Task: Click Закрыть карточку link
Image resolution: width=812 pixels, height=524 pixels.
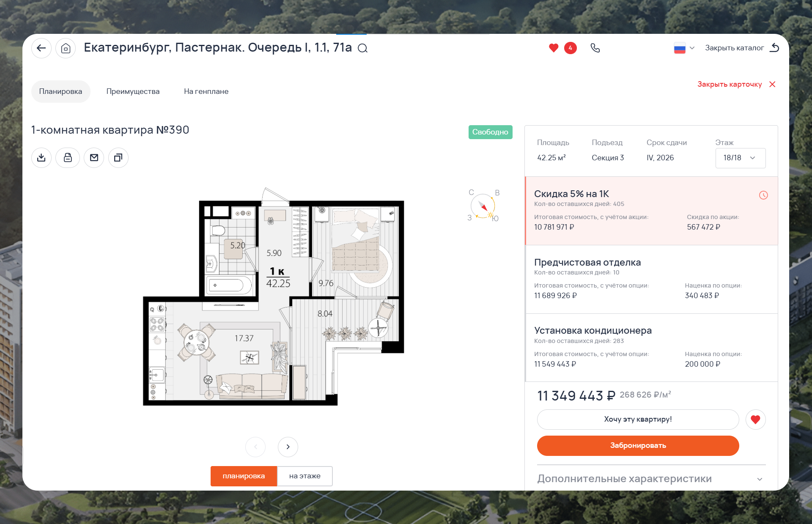Action: (x=736, y=84)
